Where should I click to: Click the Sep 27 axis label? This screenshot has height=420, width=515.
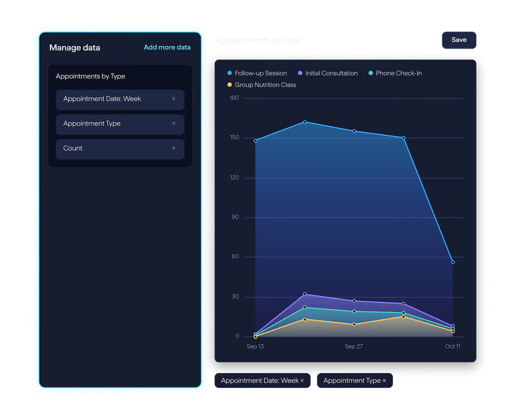click(354, 346)
